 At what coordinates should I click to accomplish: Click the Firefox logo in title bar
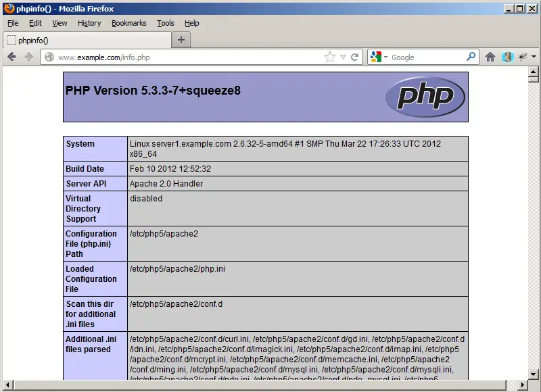tap(9, 8)
